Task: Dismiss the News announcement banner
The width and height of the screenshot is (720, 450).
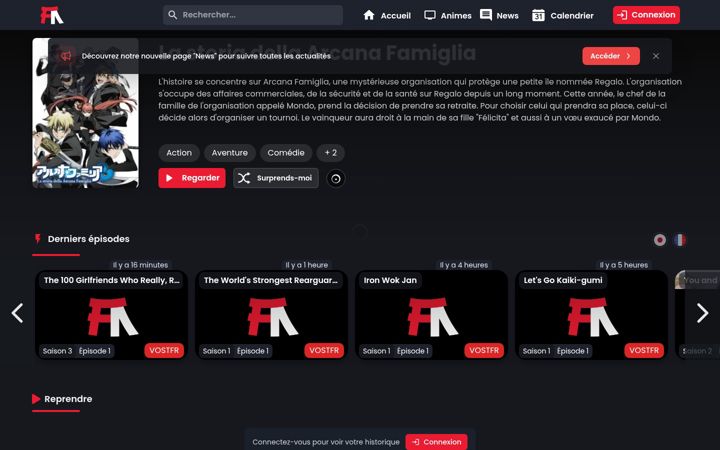Action: pos(656,56)
